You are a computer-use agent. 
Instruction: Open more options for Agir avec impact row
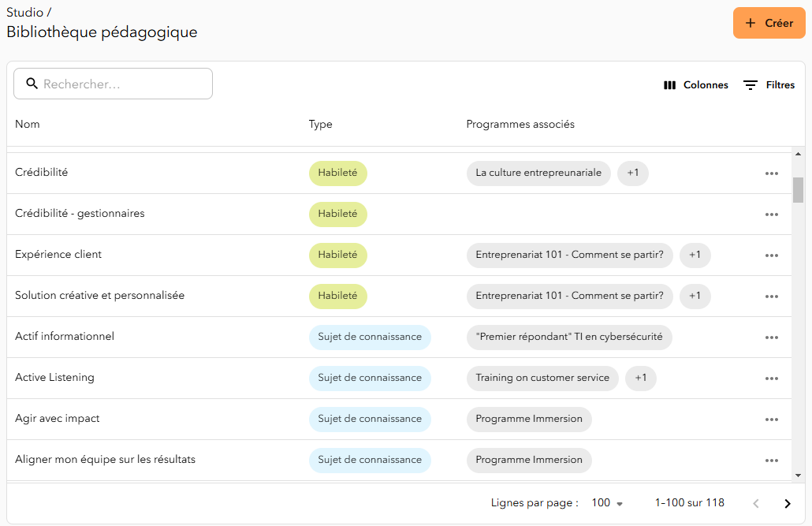click(x=771, y=419)
